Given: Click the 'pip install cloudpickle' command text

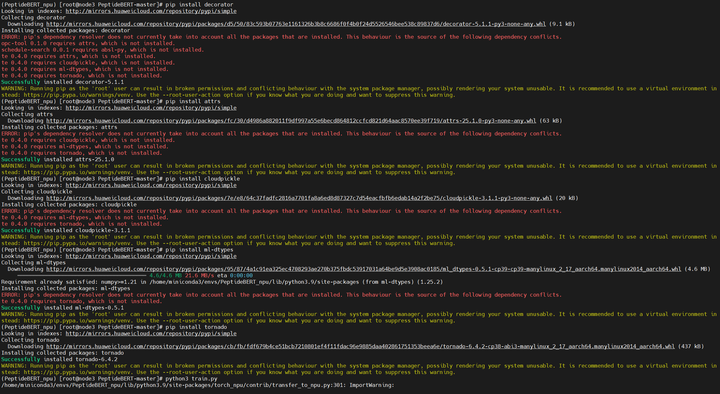Looking at the screenshot, I should [x=202, y=179].
